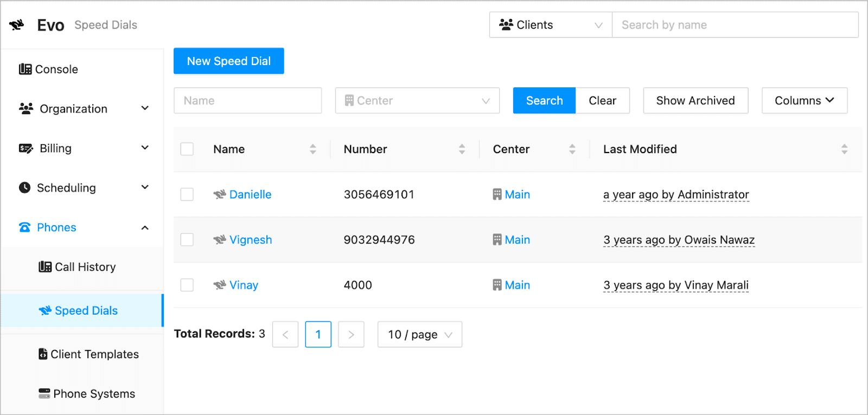Screen dimensions: 868x415
Task: Open the Vinay speed dial link
Action: (244, 285)
